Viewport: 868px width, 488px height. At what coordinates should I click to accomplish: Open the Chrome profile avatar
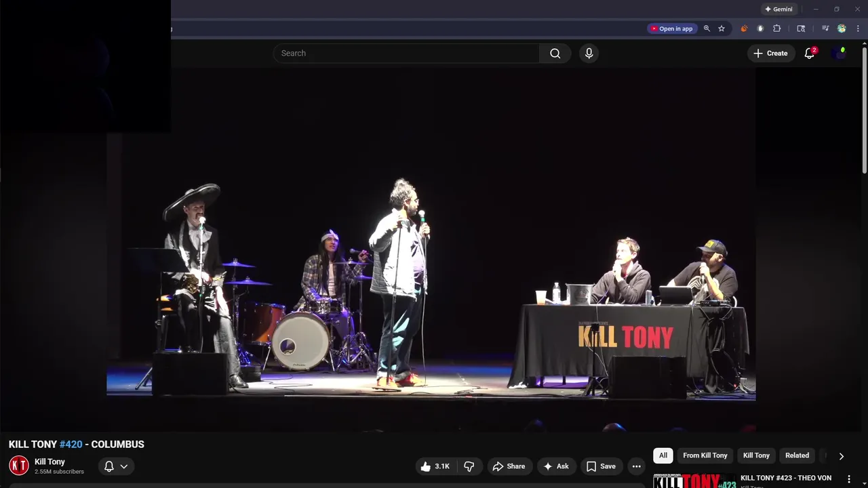click(842, 28)
